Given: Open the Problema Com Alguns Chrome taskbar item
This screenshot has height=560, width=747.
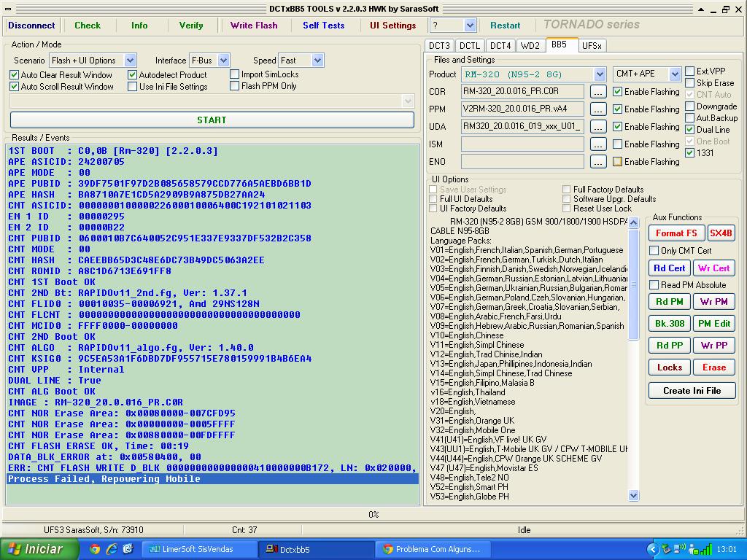Looking at the screenshot, I should [x=432, y=549].
